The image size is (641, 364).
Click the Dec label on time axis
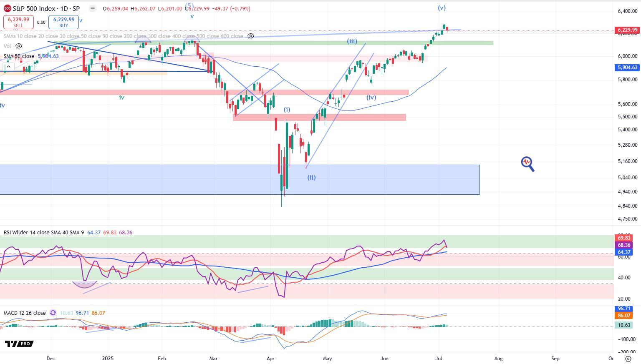pos(51,359)
